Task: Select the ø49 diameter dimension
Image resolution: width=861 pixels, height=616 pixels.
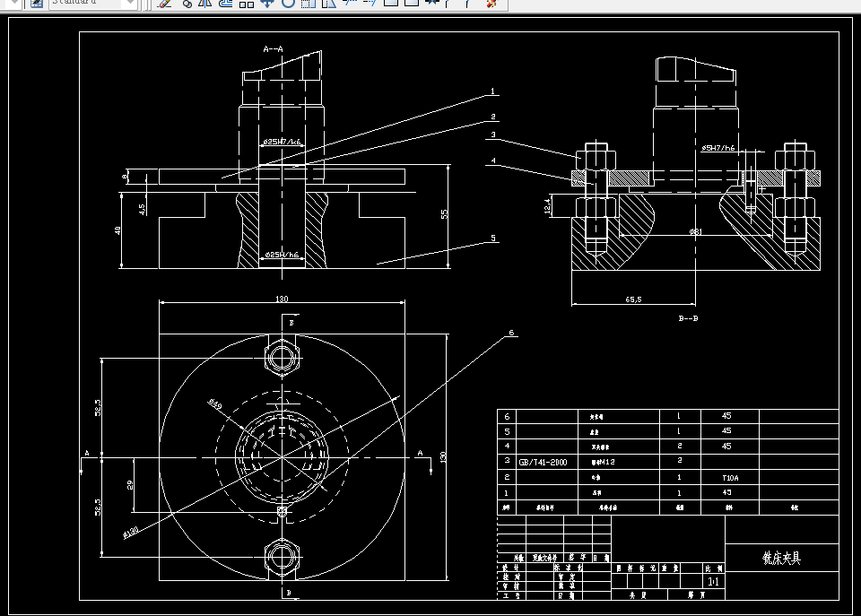Action: (x=214, y=404)
